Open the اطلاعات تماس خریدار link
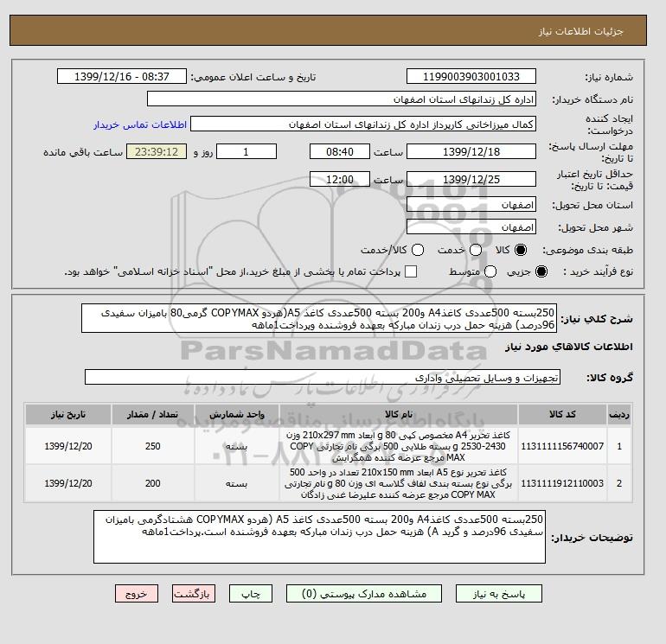 (140, 124)
